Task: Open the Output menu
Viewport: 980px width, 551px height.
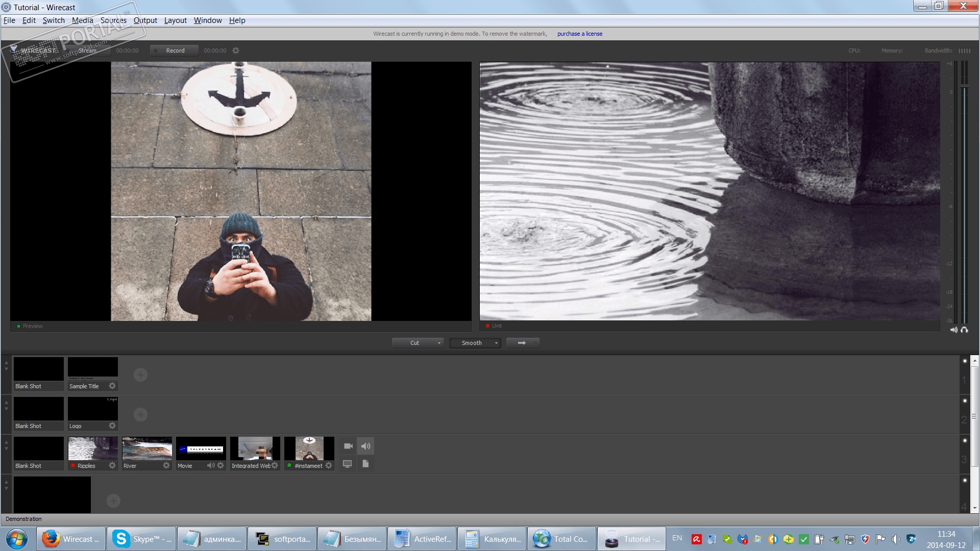Action: (x=145, y=20)
